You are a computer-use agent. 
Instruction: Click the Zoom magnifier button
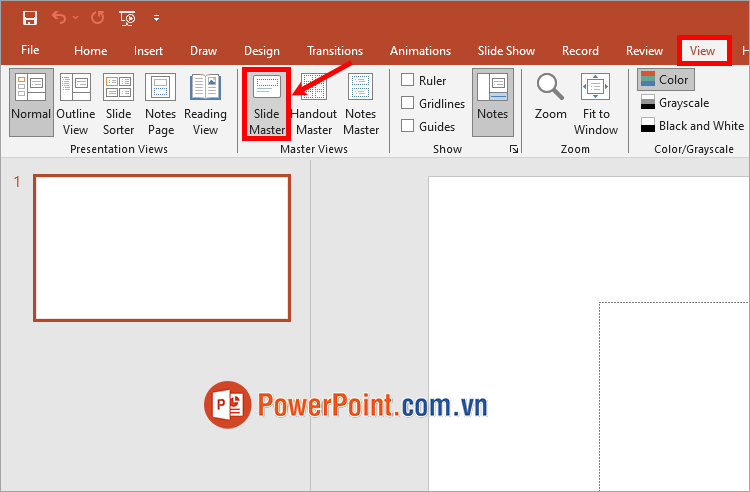coord(551,98)
